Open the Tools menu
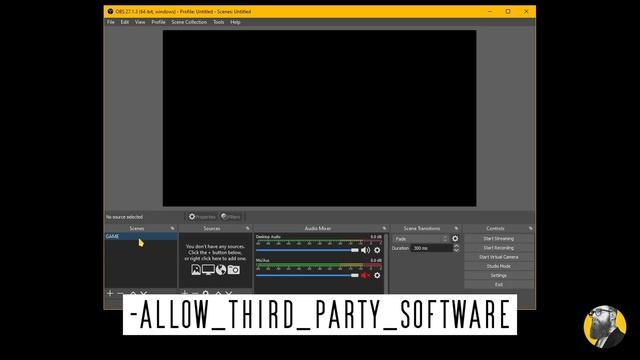Screen dimensions: 640x360 [219, 22]
